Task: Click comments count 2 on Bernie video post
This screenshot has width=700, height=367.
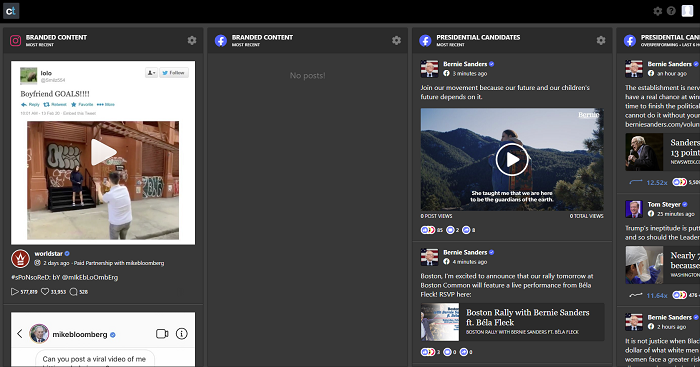Action: click(x=453, y=230)
